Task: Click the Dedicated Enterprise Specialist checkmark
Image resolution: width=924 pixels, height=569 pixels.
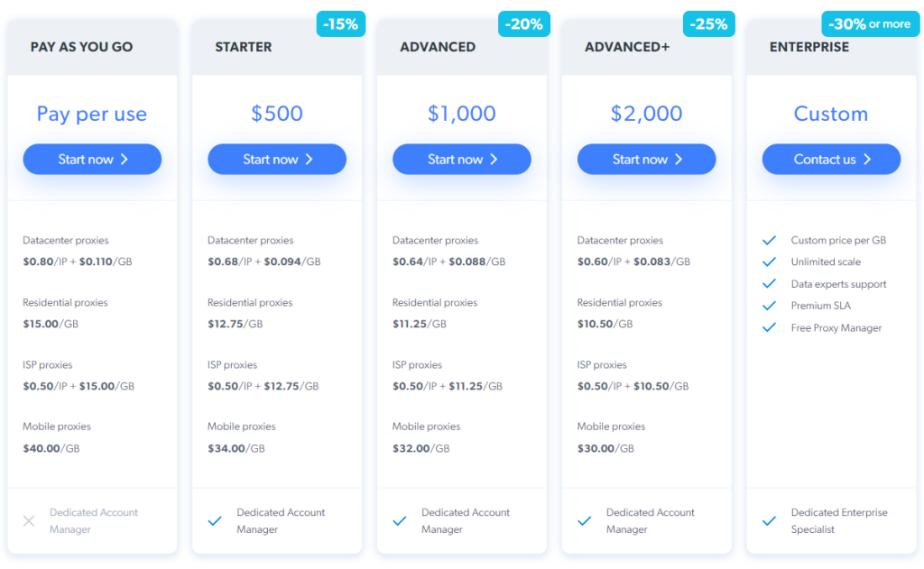Action: pyautogui.click(x=770, y=521)
